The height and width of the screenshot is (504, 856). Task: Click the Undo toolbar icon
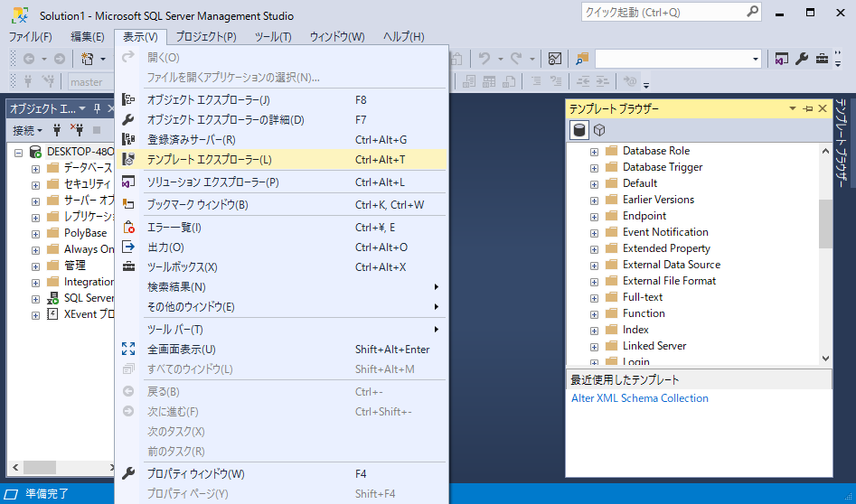tap(484, 59)
